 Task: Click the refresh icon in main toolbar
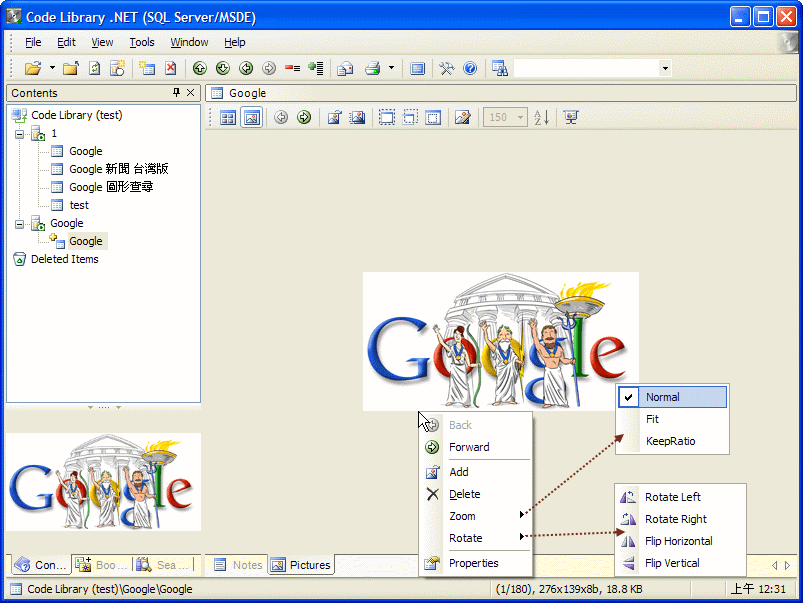95,68
